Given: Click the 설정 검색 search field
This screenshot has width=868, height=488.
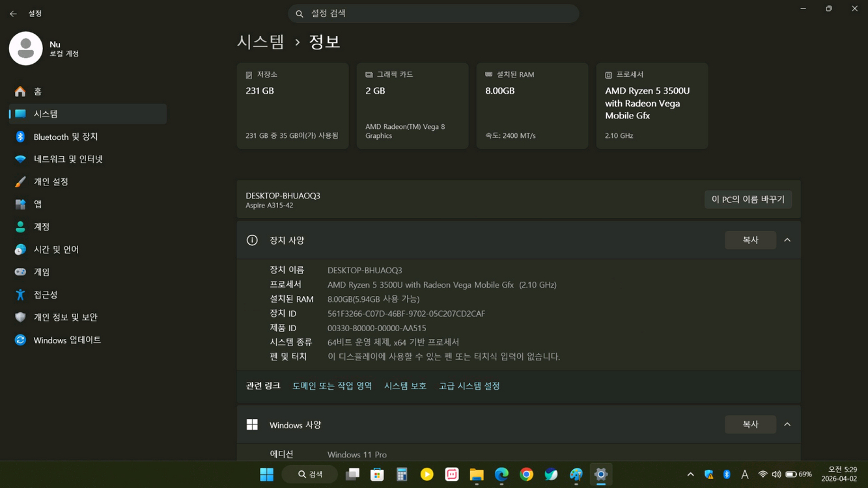Looking at the screenshot, I should click(x=433, y=13).
